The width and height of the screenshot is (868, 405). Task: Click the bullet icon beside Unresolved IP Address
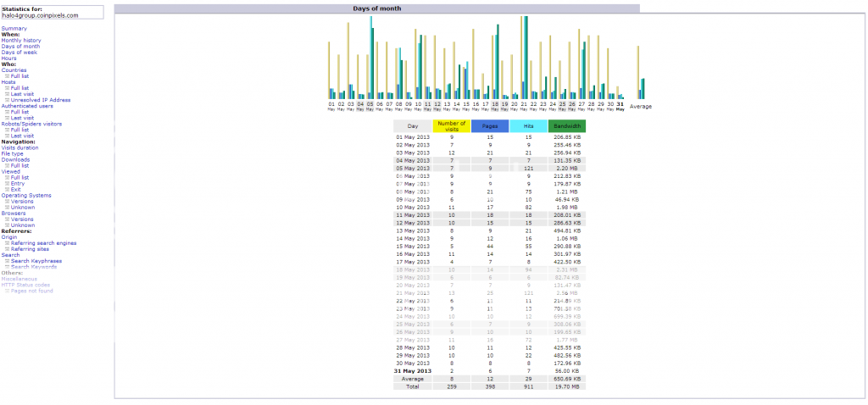click(7, 100)
